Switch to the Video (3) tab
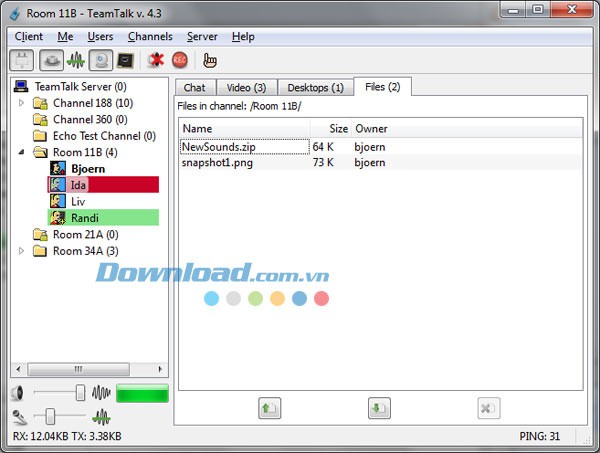 click(245, 88)
